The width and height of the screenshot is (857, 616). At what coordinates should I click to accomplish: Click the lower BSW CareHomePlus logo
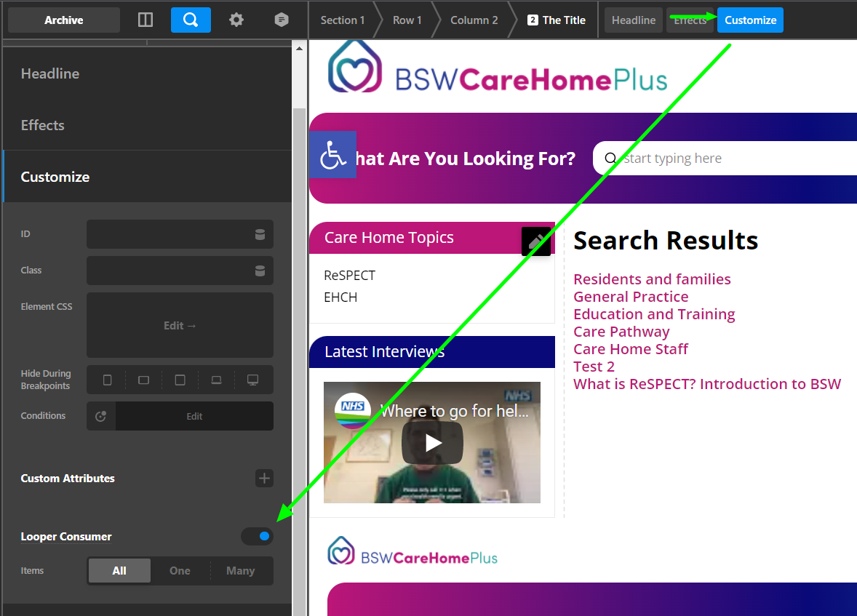point(412,551)
